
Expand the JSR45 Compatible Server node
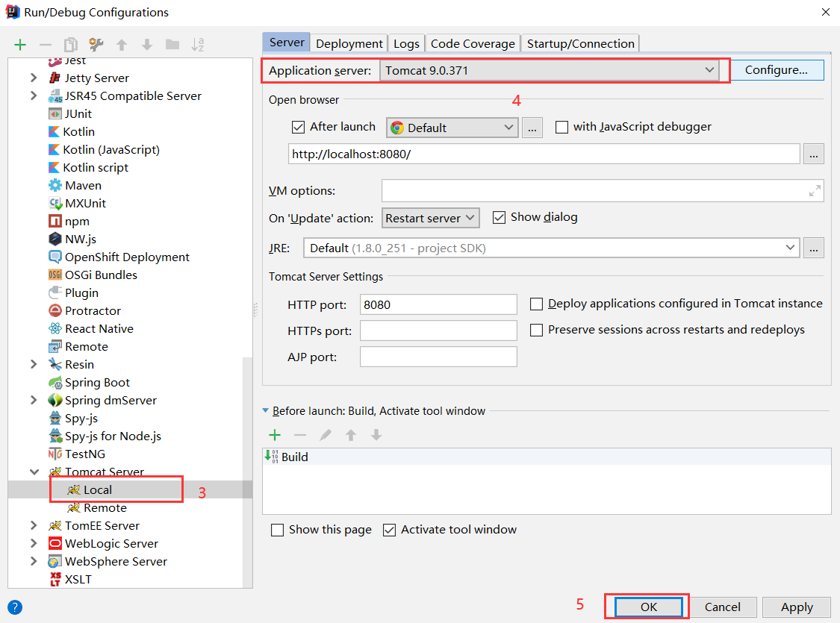[x=34, y=96]
